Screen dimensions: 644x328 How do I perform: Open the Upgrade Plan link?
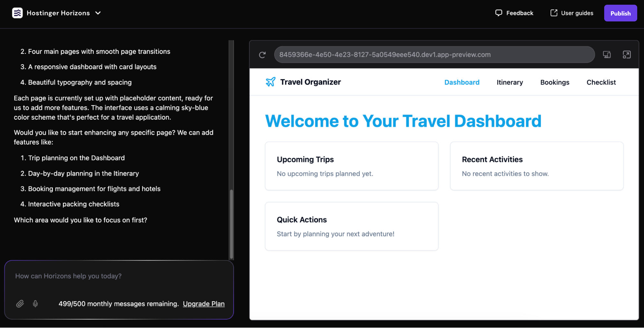click(204, 303)
